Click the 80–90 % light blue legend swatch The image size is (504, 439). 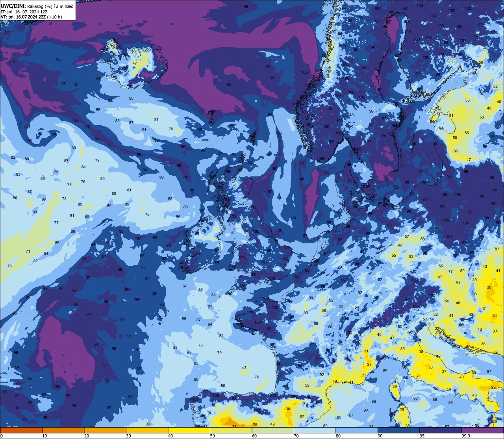[357, 430]
